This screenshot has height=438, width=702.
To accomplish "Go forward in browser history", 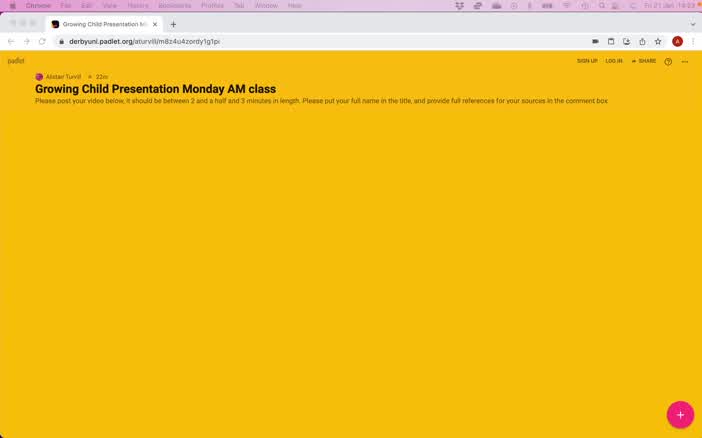I will point(26,42).
